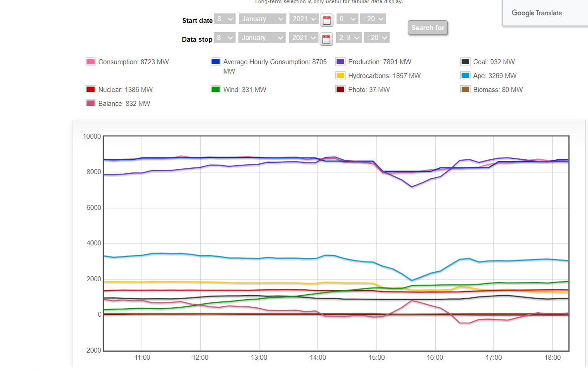Expand the Start date day dropdown
Viewport: 588px width, 371px height.
coord(225,19)
